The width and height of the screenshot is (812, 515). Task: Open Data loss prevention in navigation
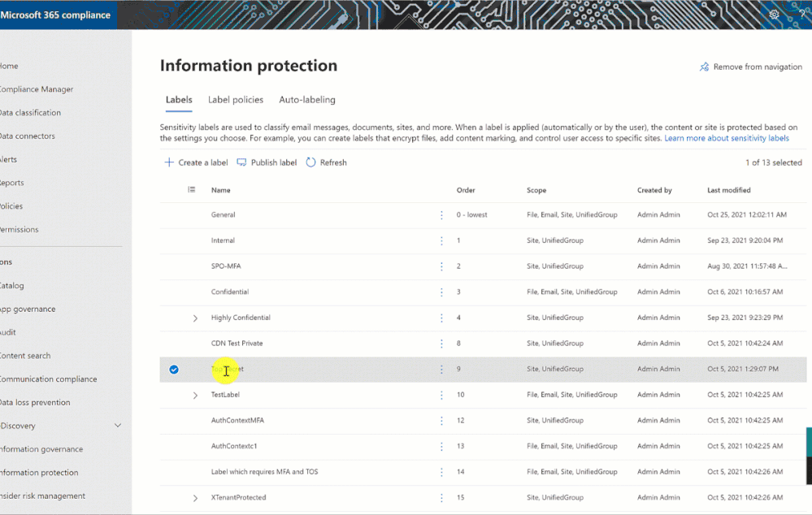pyautogui.click(x=35, y=402)
